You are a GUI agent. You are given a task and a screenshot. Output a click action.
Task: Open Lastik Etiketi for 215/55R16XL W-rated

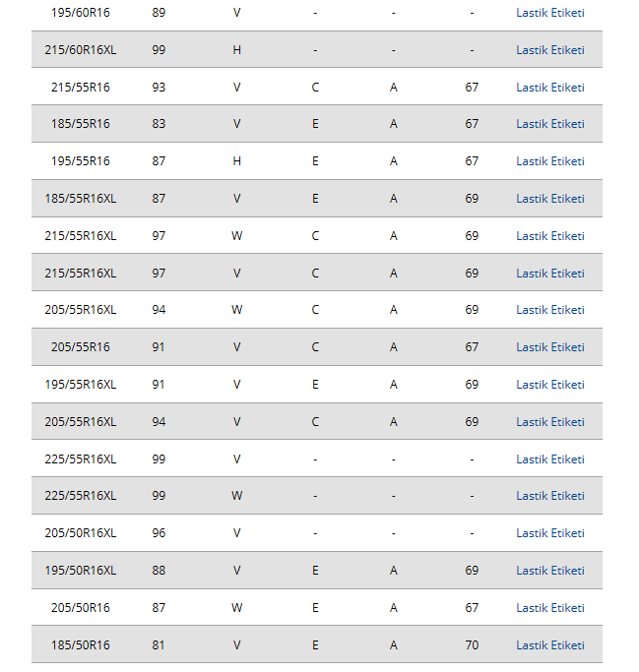click(x=549, y=236)
